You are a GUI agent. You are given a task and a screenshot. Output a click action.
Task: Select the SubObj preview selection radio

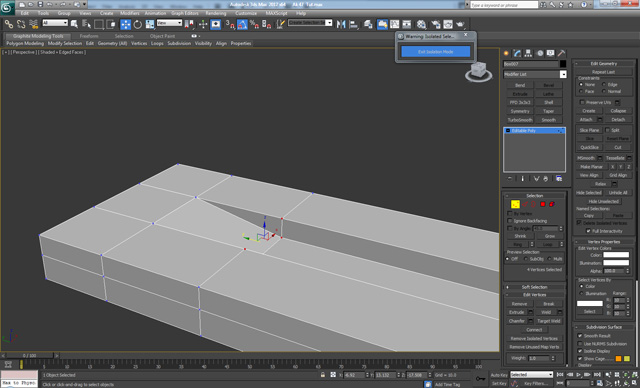tap(526, 259)
